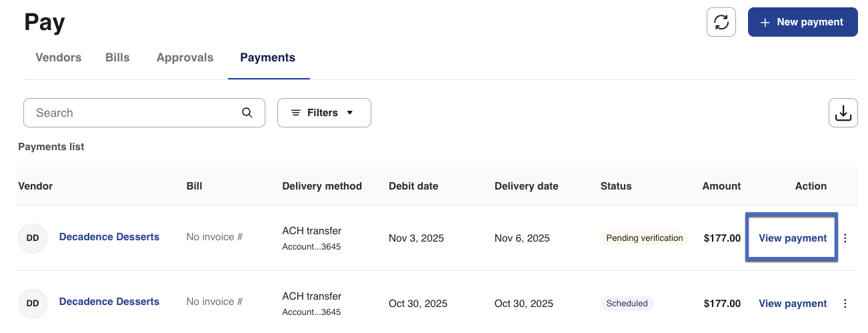Screen dimensions: 868x333
Task: Click DD avatar in second payment row
Action: [33, 303]
